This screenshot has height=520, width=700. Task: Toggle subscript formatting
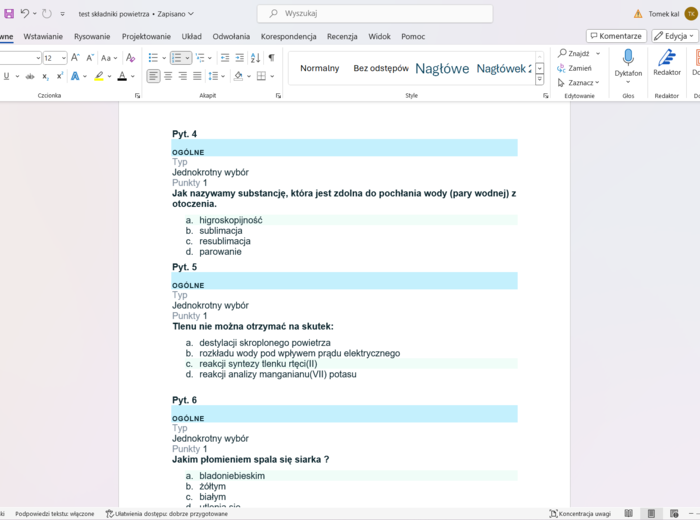click(x=46, y=76)
